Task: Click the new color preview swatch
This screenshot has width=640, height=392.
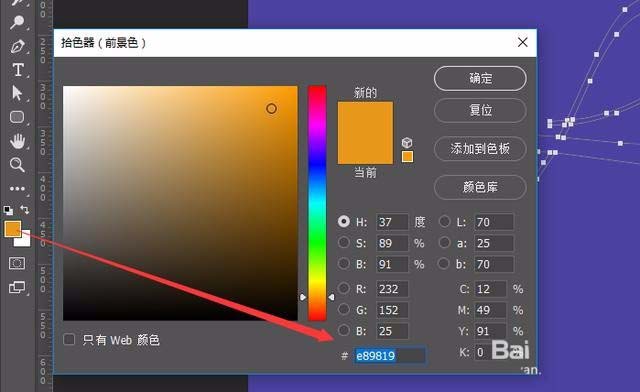Action: (x=365, y=118)
